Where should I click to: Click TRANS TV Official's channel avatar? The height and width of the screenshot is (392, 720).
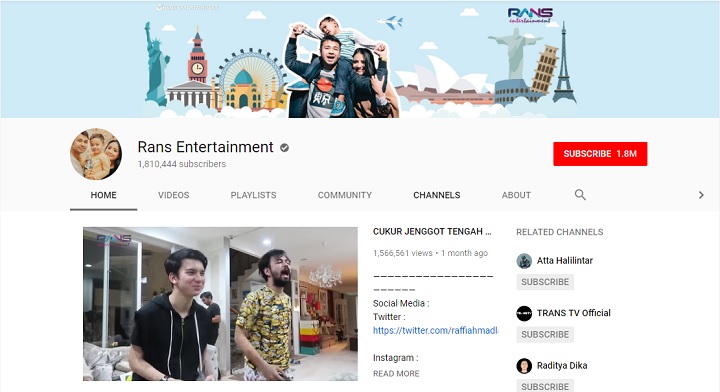tap(524, 313)
